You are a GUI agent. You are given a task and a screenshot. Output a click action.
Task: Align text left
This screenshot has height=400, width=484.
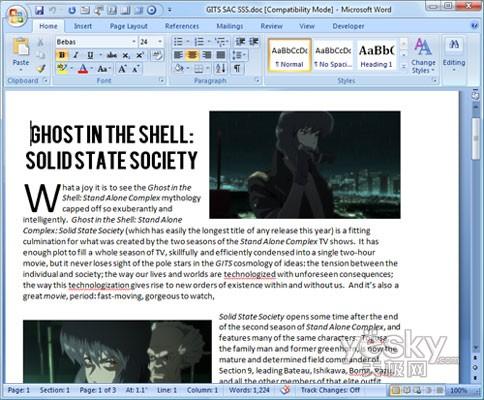(178, 55)
